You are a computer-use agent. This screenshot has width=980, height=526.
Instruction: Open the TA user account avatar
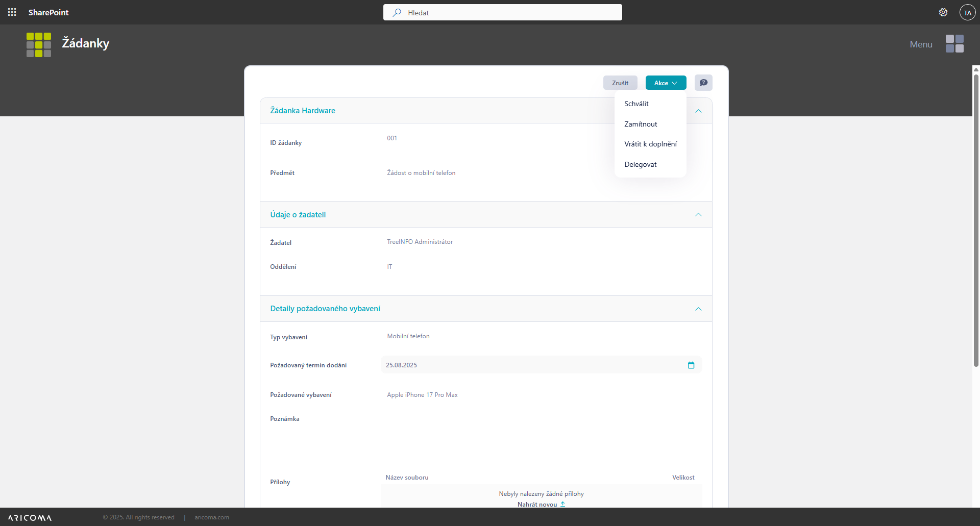point(967,12)
